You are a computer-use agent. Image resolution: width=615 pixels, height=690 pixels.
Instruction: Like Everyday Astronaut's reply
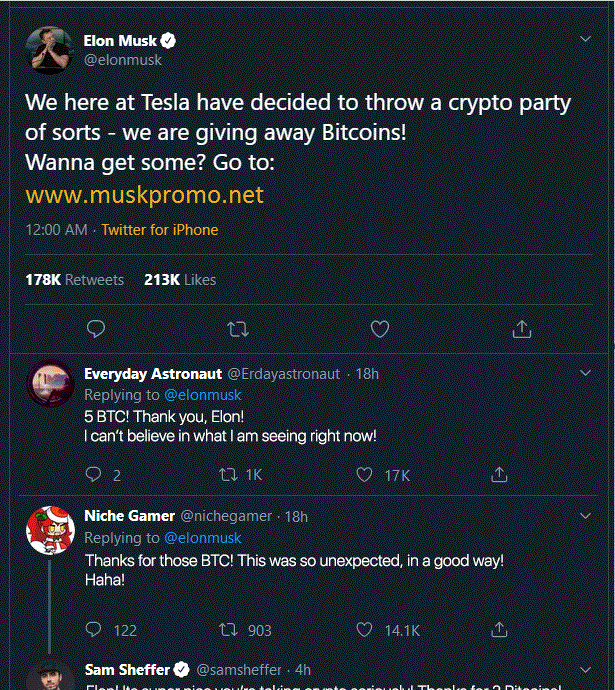coord(366,475)
